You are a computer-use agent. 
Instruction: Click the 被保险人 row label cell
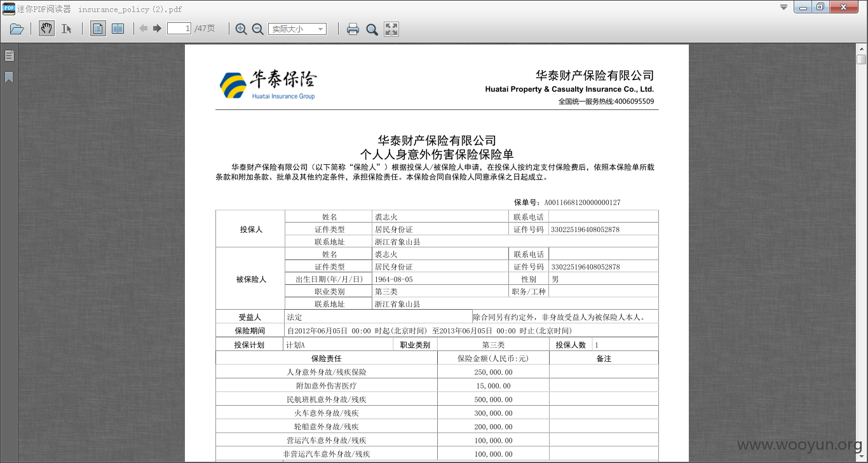(x=250, y=279)
